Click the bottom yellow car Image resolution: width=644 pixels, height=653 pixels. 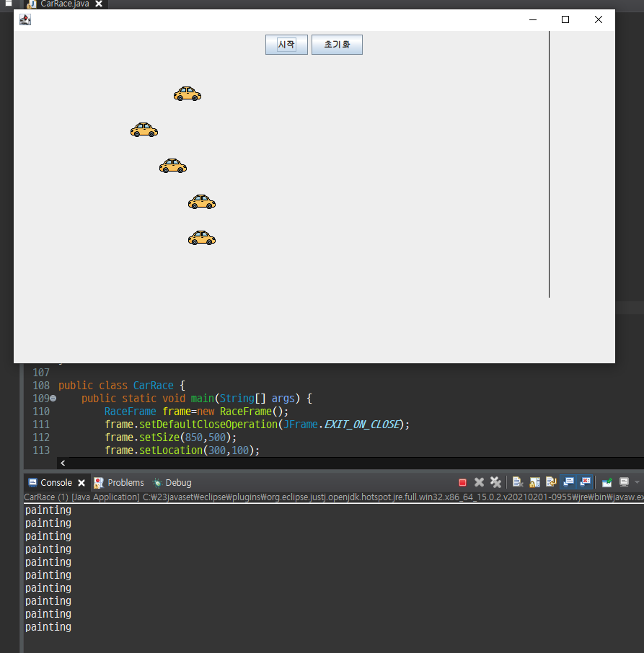click(202, 238)
